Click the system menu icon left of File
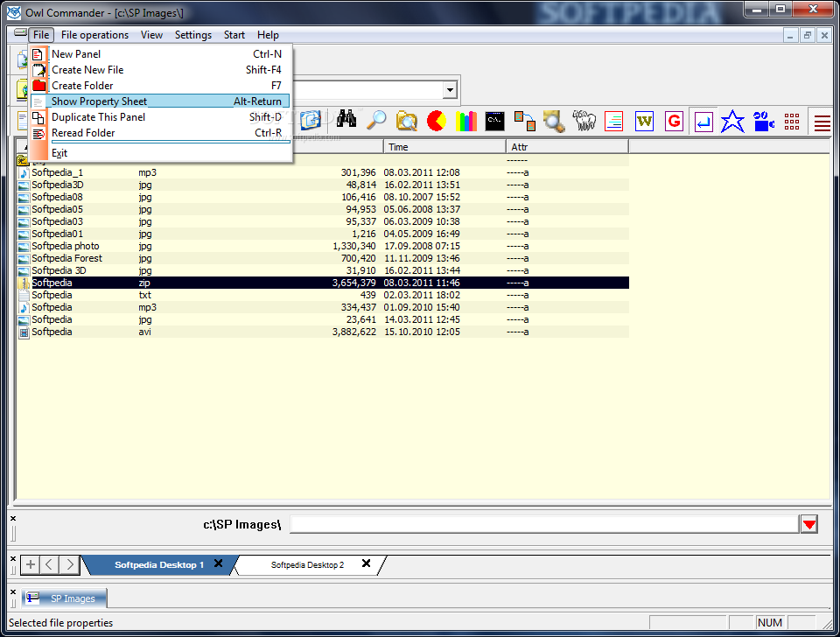 coord(20,33)
